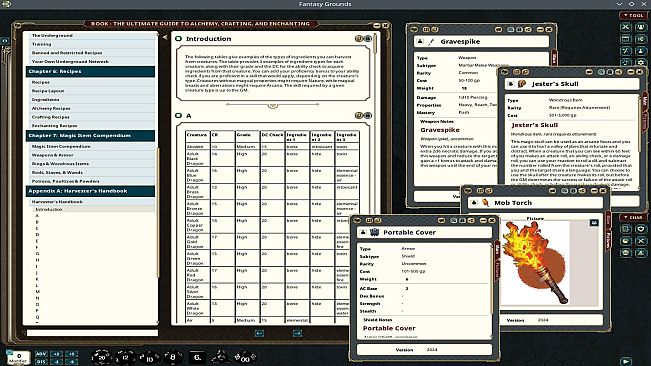Collapse the CHAR sidebar section
This screenshot has width=651, height=366.
[633, 217]
